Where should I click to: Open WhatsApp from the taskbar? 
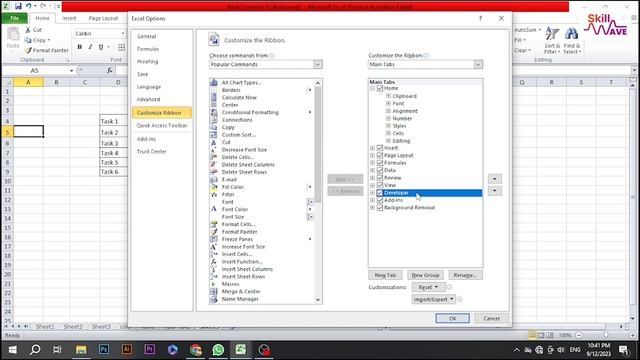point(218,350)
